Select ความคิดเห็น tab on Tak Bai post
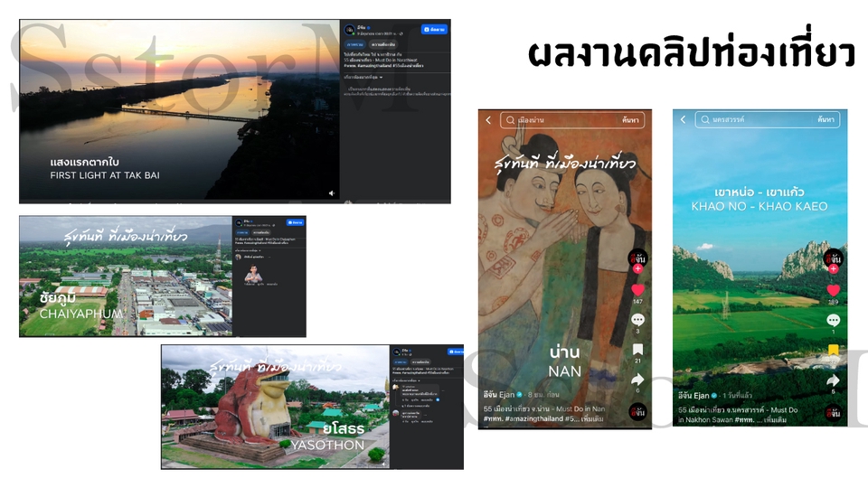Image resolution: width=868 pixels, height=488 pixels. [383, 44]
